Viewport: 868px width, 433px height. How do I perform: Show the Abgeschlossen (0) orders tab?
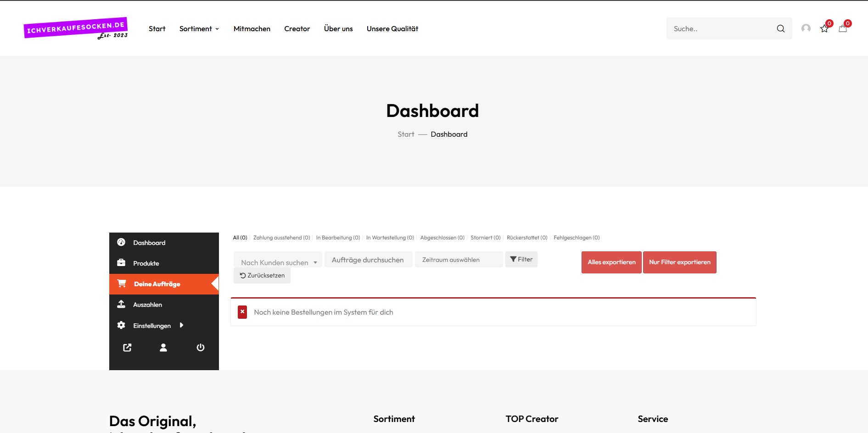pyautogui.click(x=442, y=238)
